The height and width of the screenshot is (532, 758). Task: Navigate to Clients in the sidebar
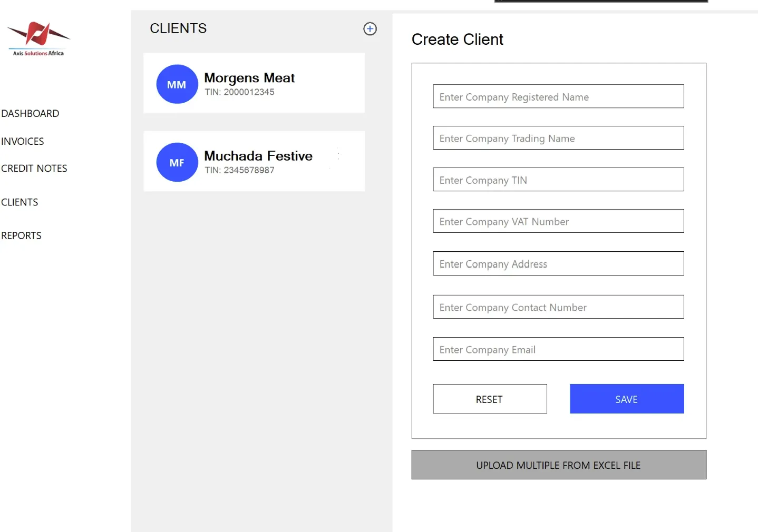tap(20, 202)
